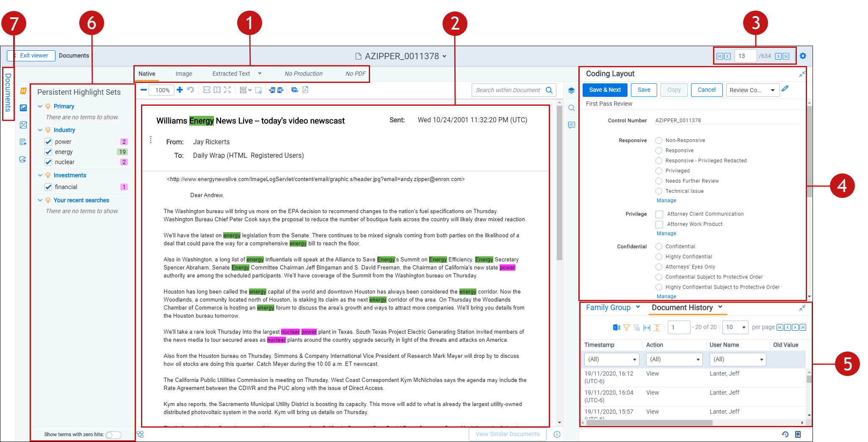This screenshot has height=442, width=868.
Task: Open the Persistent Highlight Sets sidebar icon
Action: [x=23, y=91]
